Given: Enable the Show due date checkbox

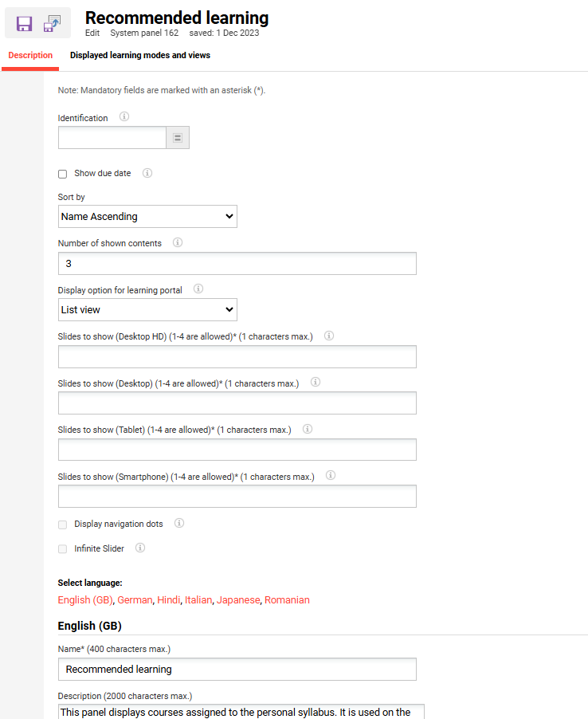Looking at the screenshot, I should (63, 174).
